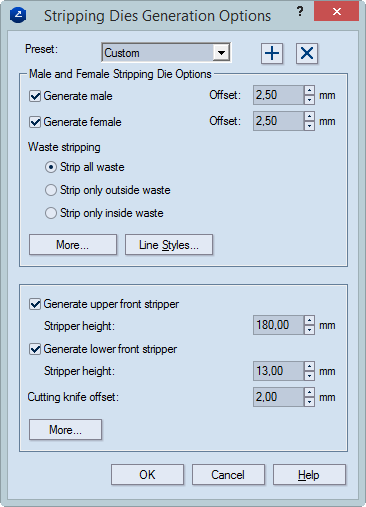Open the Preset dropdown list
366x507 pixels.
pos(221,53)
